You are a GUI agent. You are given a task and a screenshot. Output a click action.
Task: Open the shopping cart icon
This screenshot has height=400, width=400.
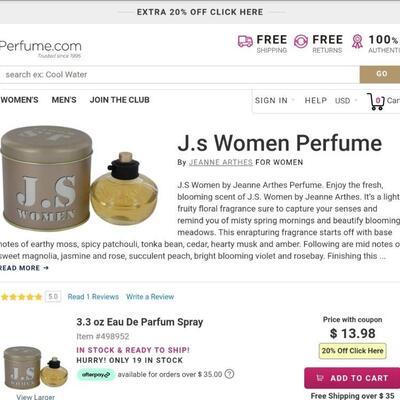(376, 101)
